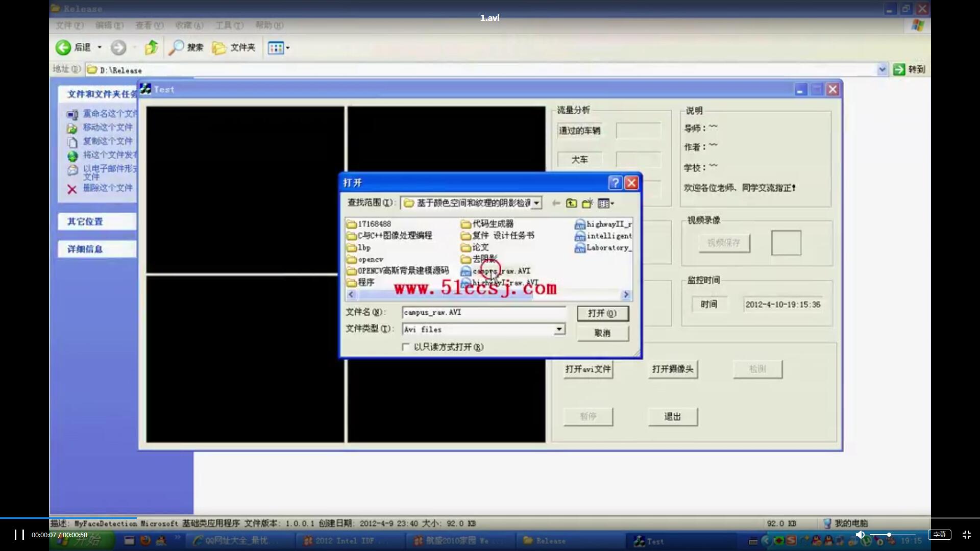Click the up-one-level folder icon in Explorer
The width and height of the screenshot is (980, 551).
pyautogui.click(x=151, y=47)
